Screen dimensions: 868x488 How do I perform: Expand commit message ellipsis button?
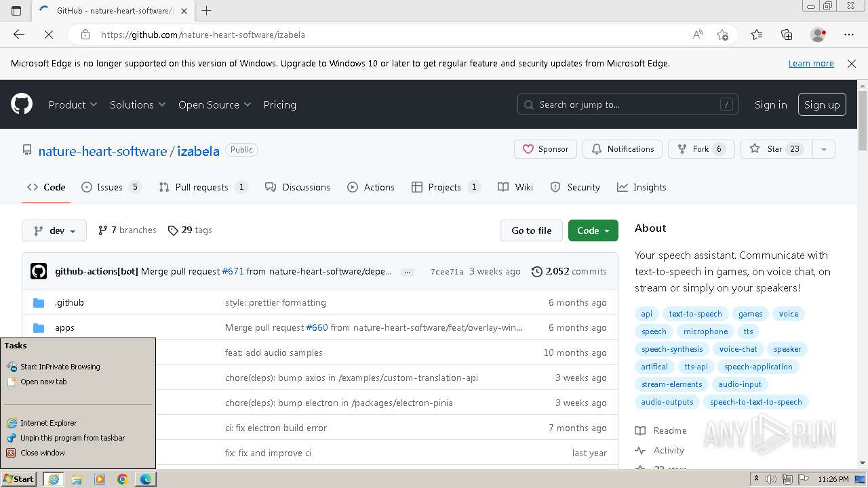[x=407, y=272]
